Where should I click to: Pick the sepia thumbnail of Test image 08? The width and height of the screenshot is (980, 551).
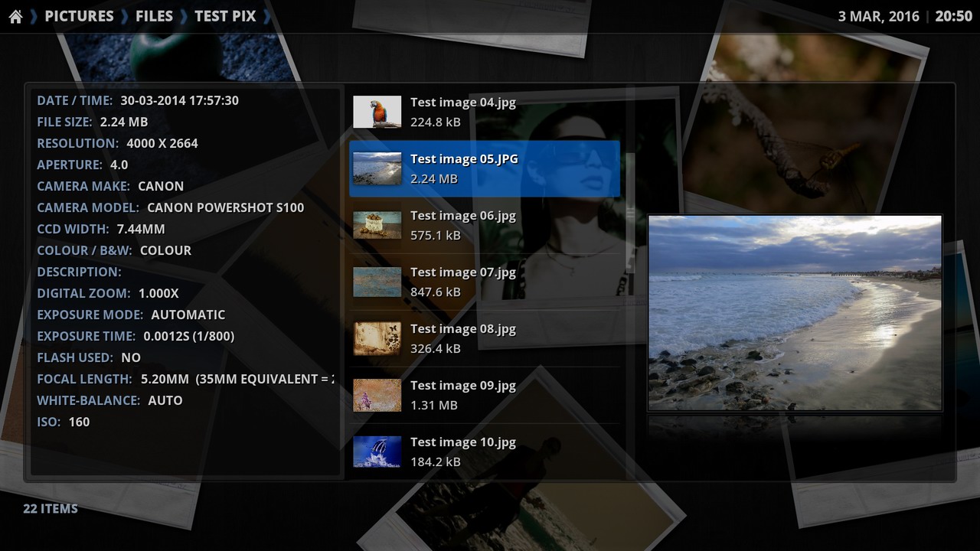[377, 338]
